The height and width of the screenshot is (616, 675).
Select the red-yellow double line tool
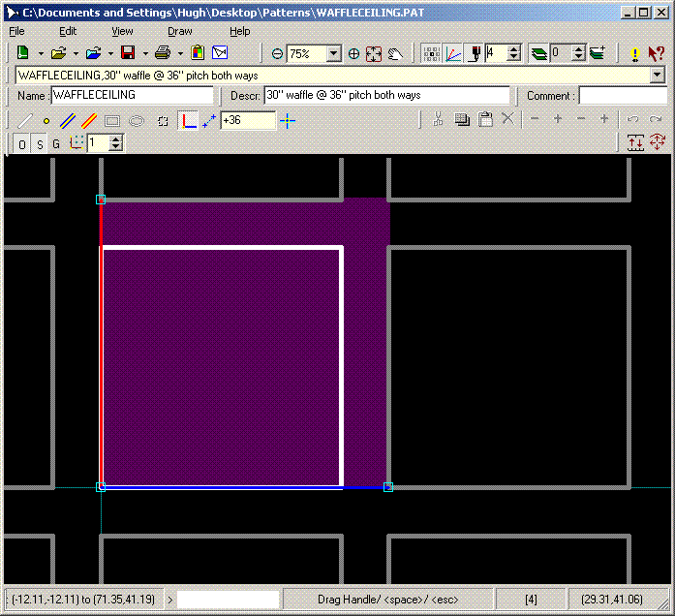pyautogui.click(x=89, y=121)
